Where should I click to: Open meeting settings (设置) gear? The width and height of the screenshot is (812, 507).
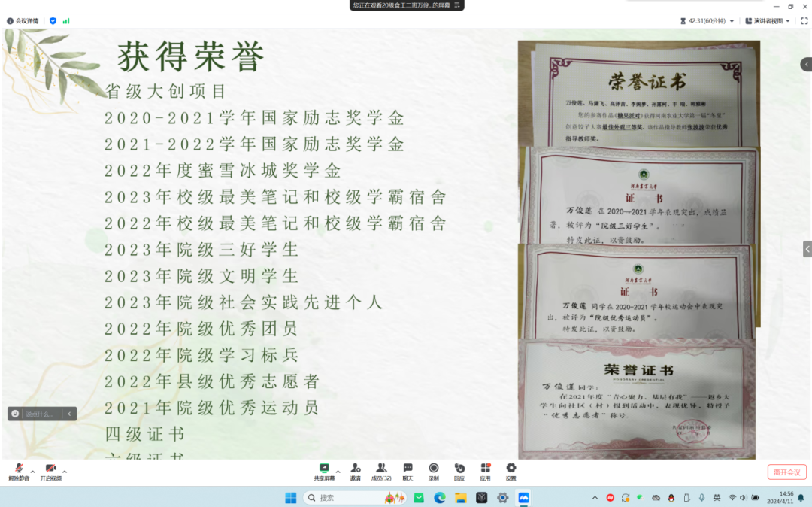click(511, 469)
